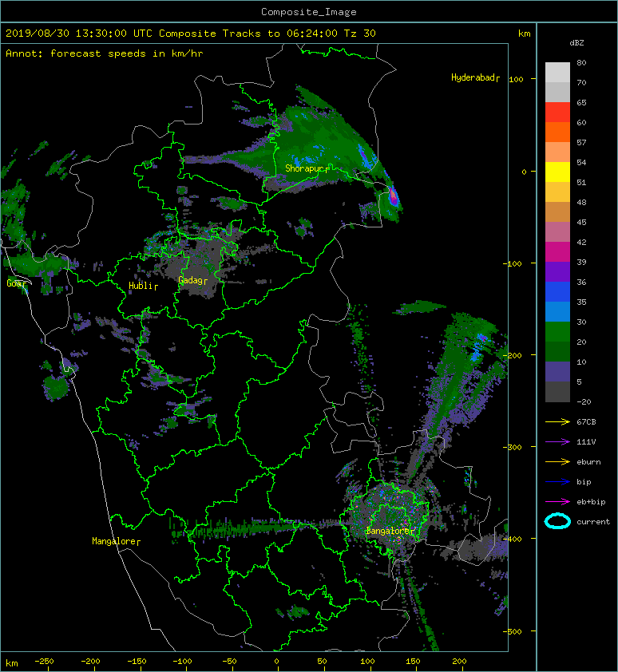The image size is (618, 672).
Task: Select the Goa city label
Action: pyautogui.click(x=14, y=283)
